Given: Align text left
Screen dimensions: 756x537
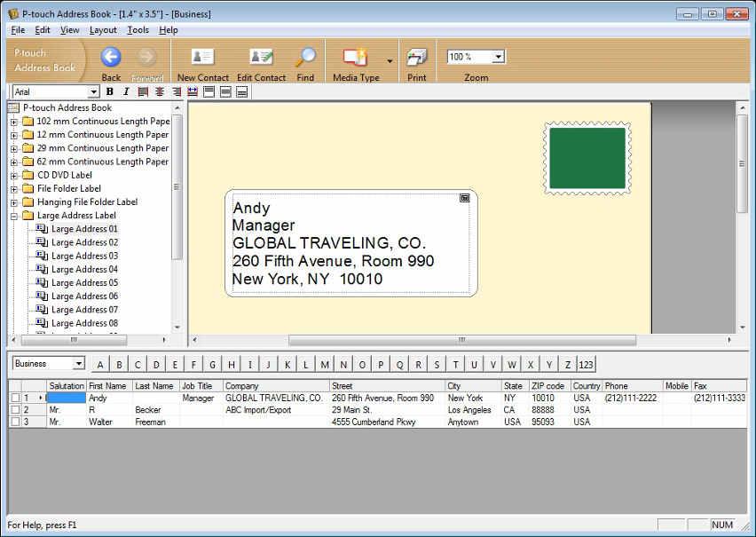Looking at the screenshot, I should tap(143, 91).
